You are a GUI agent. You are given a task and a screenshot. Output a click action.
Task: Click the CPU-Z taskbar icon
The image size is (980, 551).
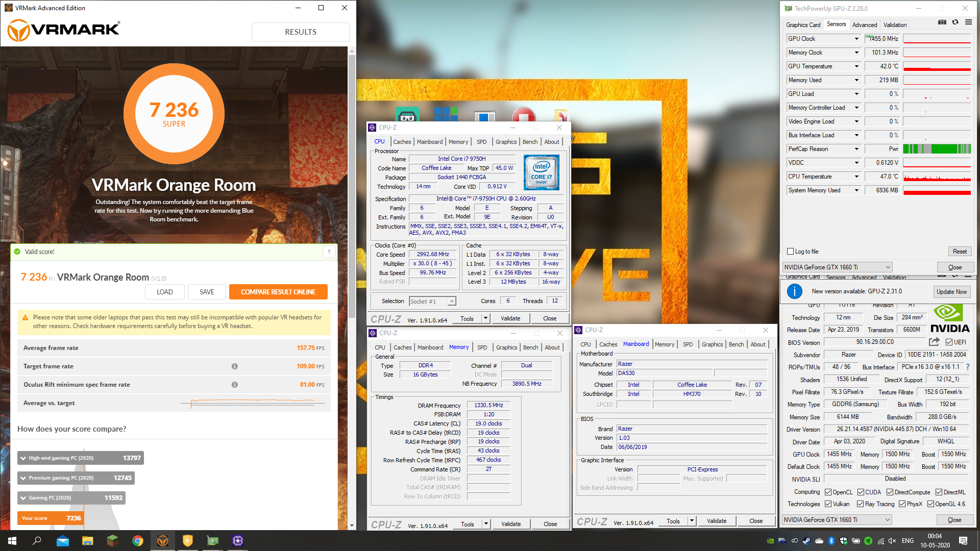[x=237, y=541]
